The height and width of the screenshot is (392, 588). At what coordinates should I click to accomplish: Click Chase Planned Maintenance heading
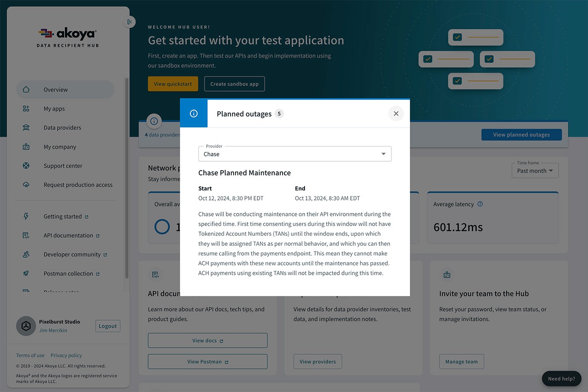[x=244, y=173]
